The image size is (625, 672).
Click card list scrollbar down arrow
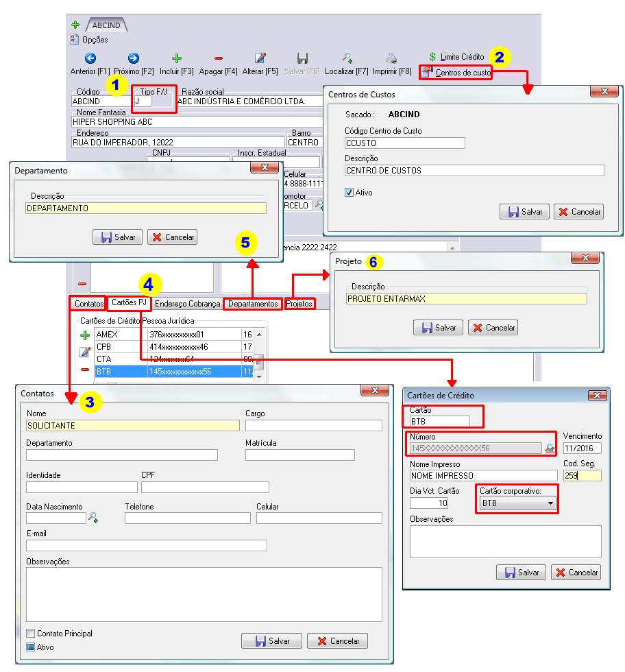259,376
